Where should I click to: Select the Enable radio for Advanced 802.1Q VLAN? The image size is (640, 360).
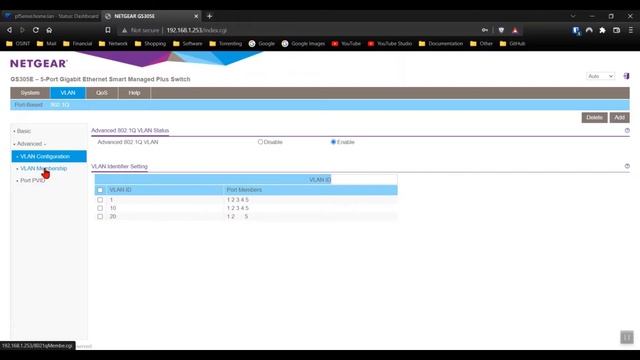(333, 142)
